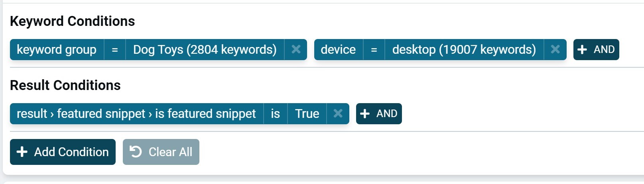644x184 pixels.
Task: Change the keyword group equals operator
Action: point(115,49)
